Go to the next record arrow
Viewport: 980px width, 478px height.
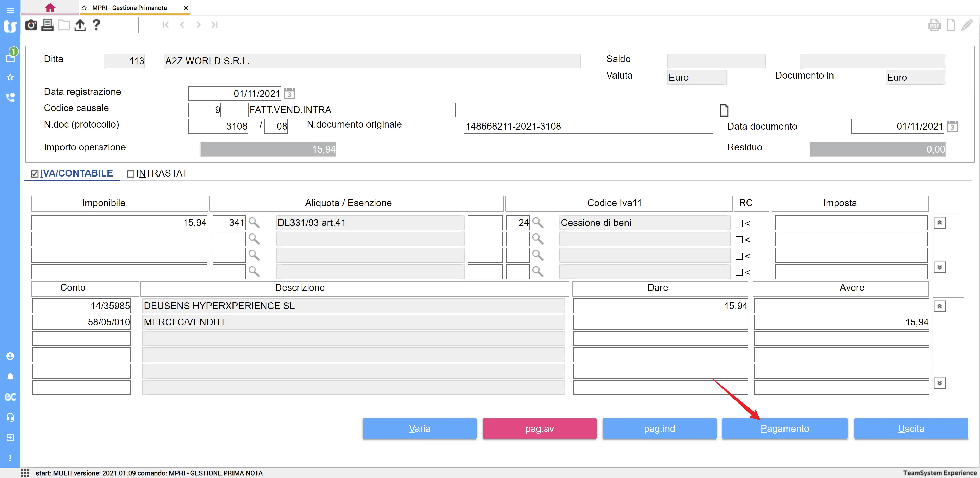(198, 25)
